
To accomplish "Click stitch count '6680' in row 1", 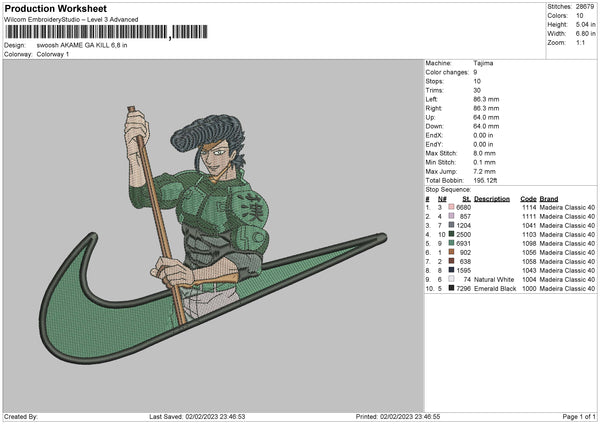I will pyautogui.click(x=463, y=207).
